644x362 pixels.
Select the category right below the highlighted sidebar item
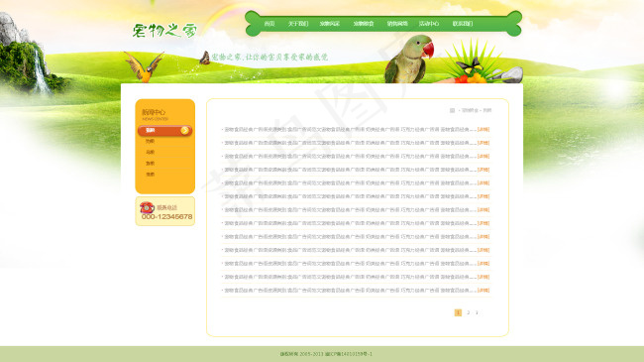150,141
